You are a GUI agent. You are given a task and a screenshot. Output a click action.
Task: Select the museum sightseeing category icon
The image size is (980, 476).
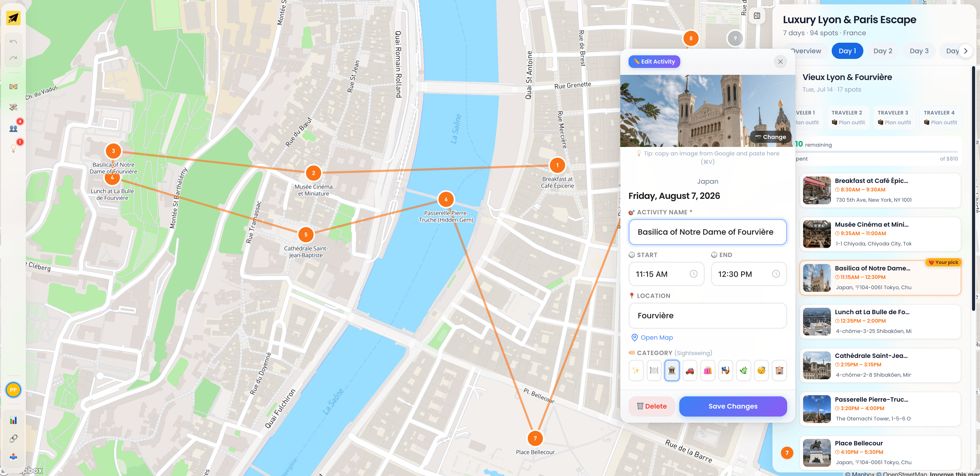pyautogui.click(x=672, y=370)
